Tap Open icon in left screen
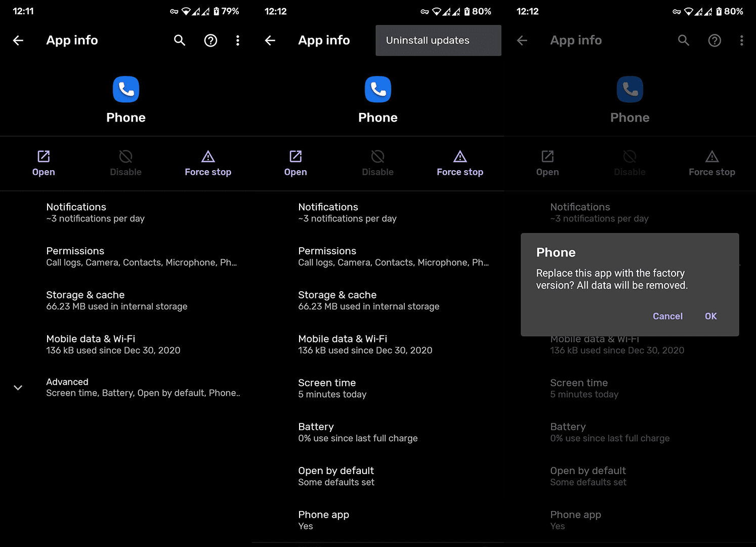The image size is (756, 547). (x=44, y=156)
